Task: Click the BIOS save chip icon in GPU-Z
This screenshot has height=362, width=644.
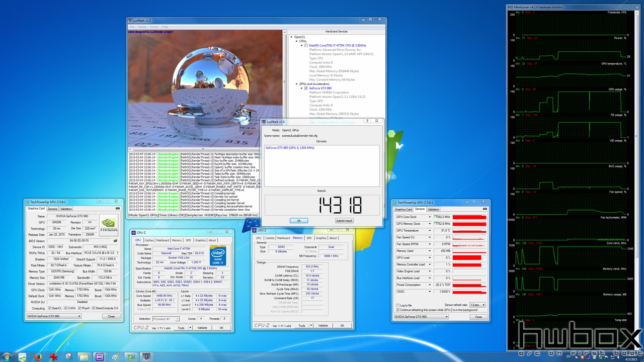Action: click(x=115, y=240)
